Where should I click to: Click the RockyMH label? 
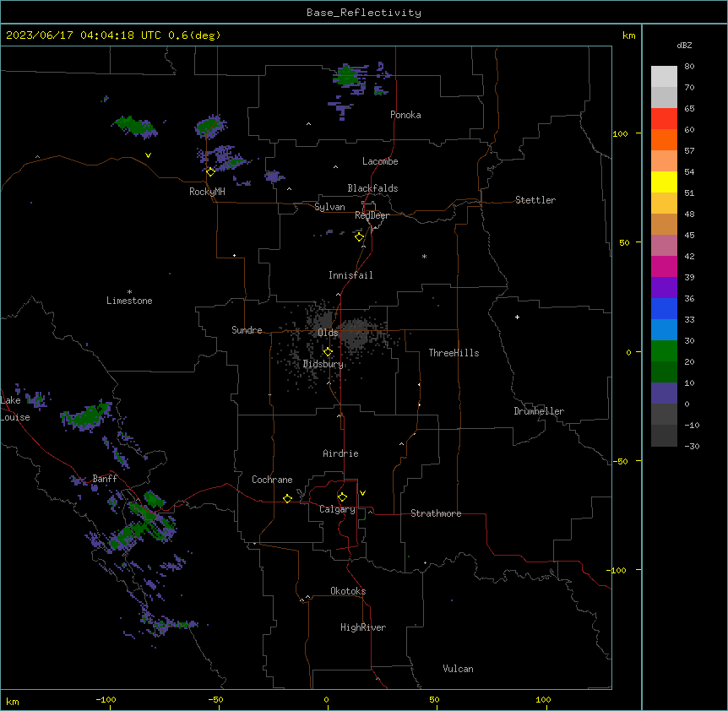(207, 192)
